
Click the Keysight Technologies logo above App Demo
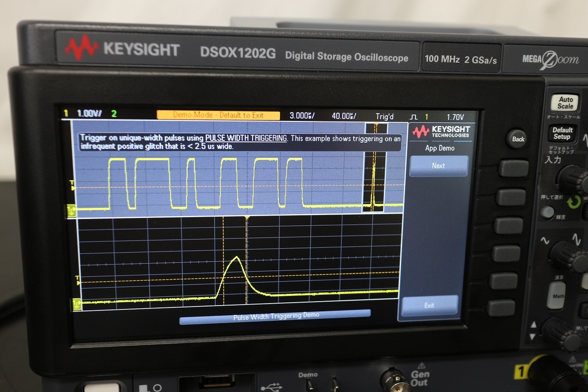click(440, 132)
